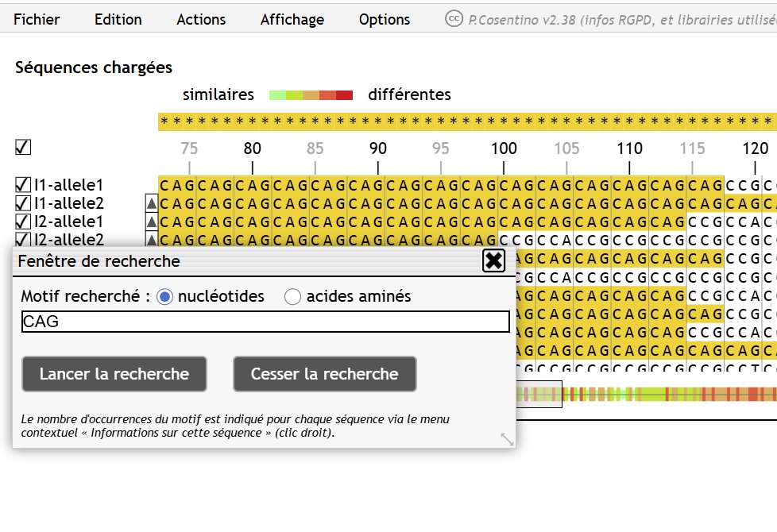Move I2-allele2 up with its triangle arrow

tap(152, 239)
